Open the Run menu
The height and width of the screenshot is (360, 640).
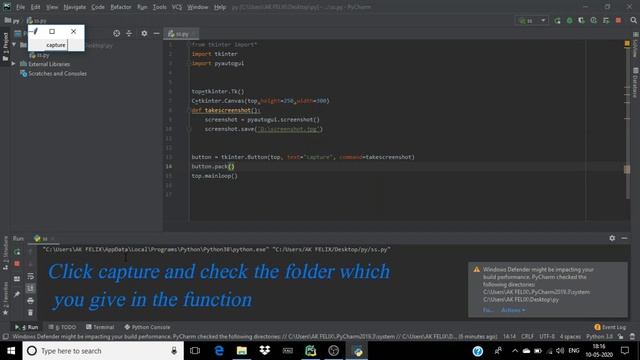[142, 7]
